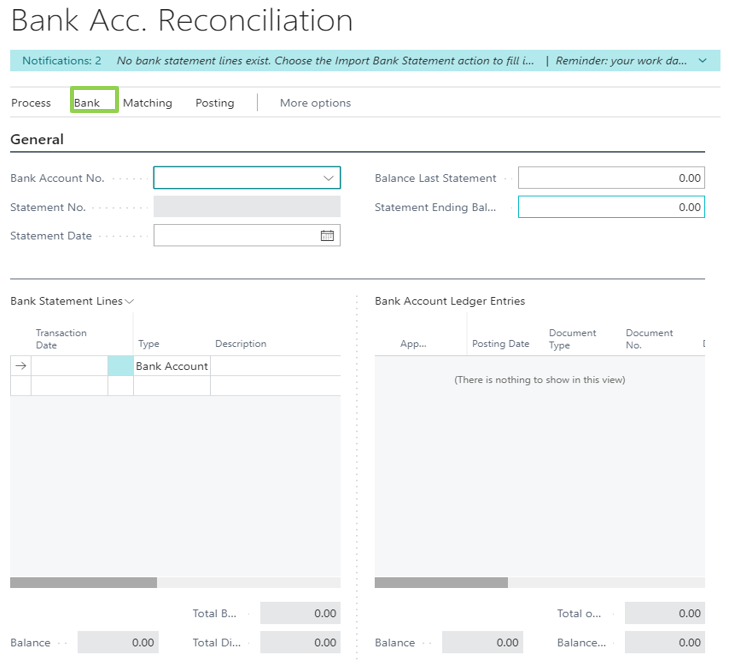Click the row selector arrow in statement lines

(x=20, y=366)
